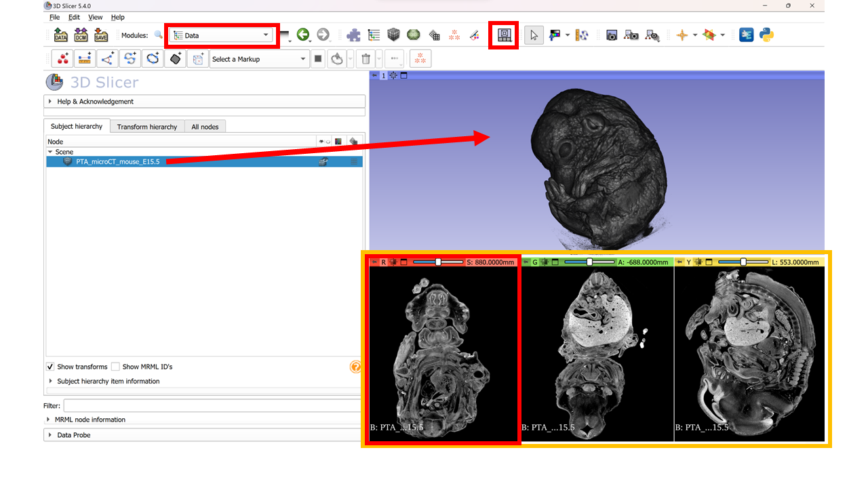The width and height of the screenshot is (868, 488).
Task: Go back with the green left arrow
Action: click(x=303, y=35)
